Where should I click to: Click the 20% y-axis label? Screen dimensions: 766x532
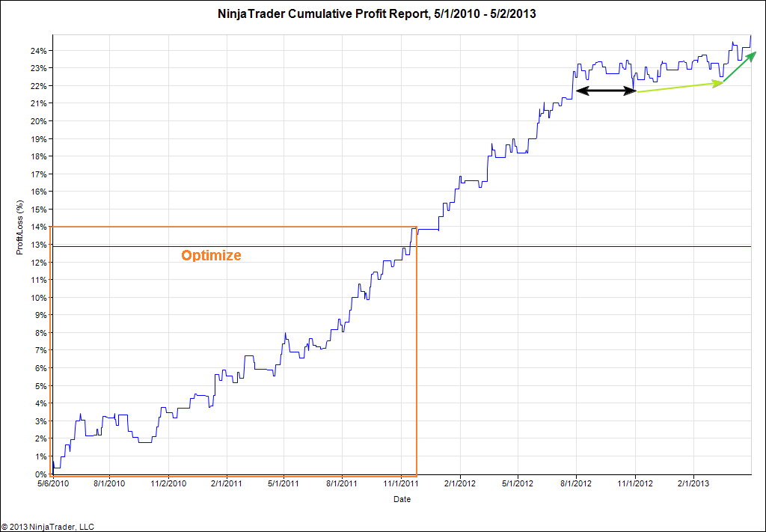click(39, 121)
